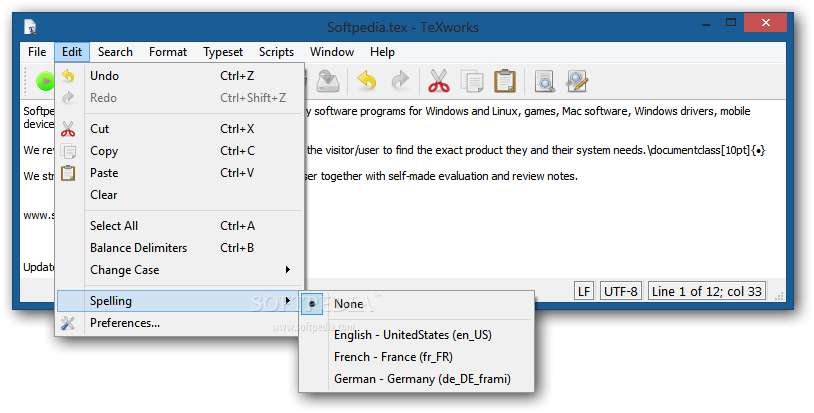
Task: Click the clipboard icon beside Paste in the menu
Action: coord(68,173)
